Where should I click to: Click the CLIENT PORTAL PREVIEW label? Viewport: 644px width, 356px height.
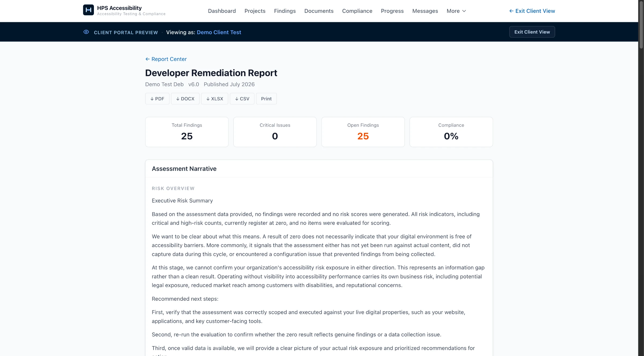(x=126, y=32)
